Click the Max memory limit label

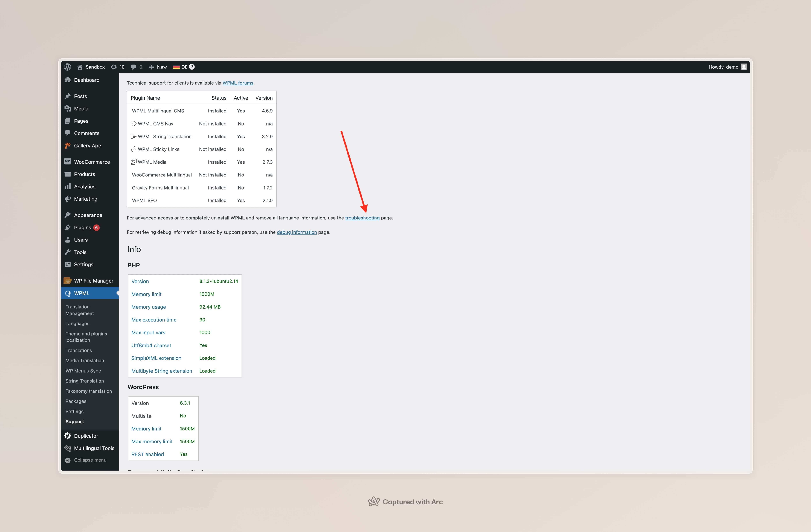coord(152,441)
